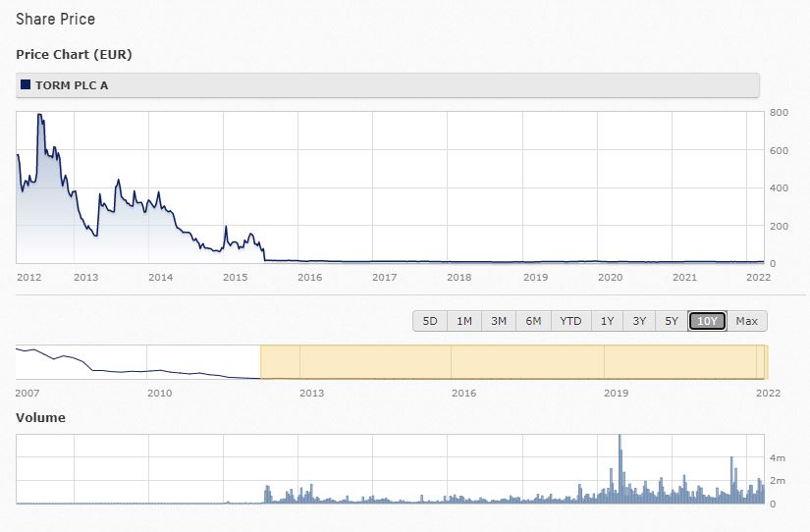Set chart period to 6M
Viewport: 810px width, 532px height.
[533, 321]
